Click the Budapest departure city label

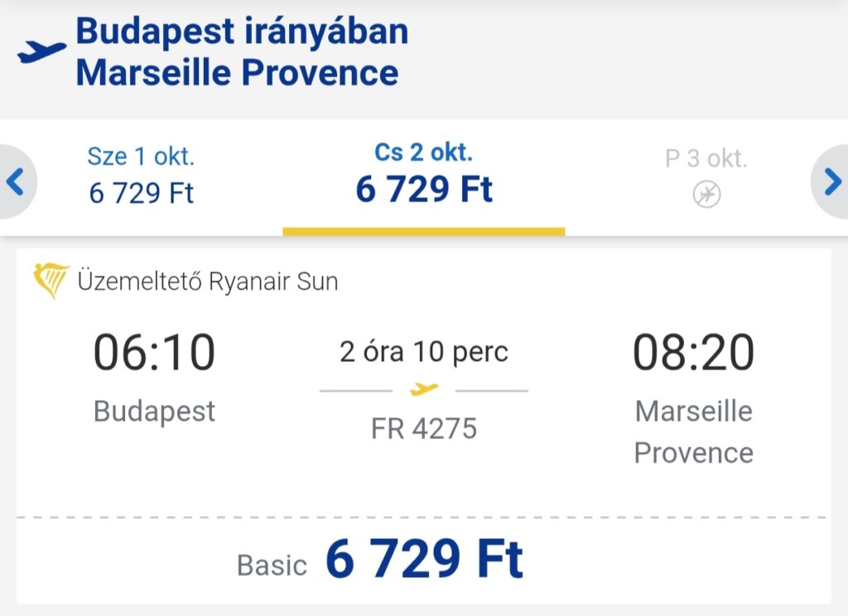pos(155,411)
